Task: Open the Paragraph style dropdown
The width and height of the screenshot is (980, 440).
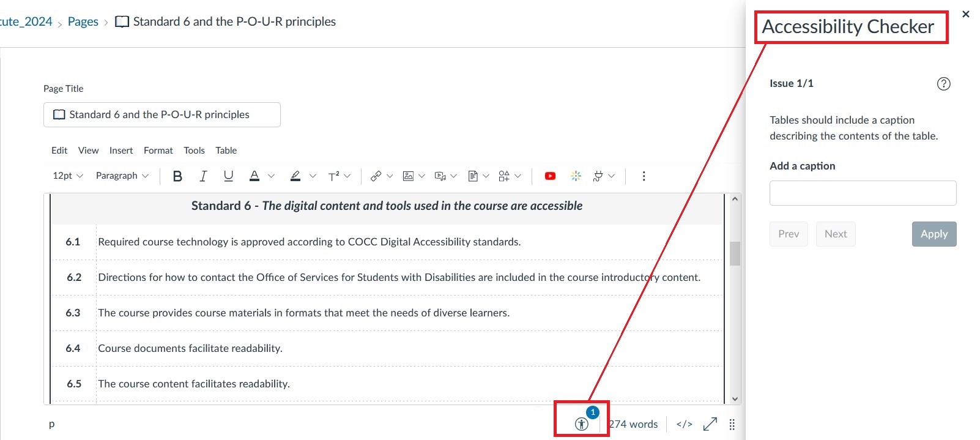Action: coord(122,176)
